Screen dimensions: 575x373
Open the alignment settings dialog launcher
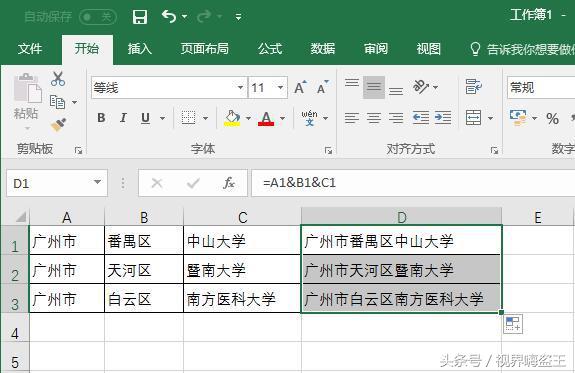tap(495, 150)
